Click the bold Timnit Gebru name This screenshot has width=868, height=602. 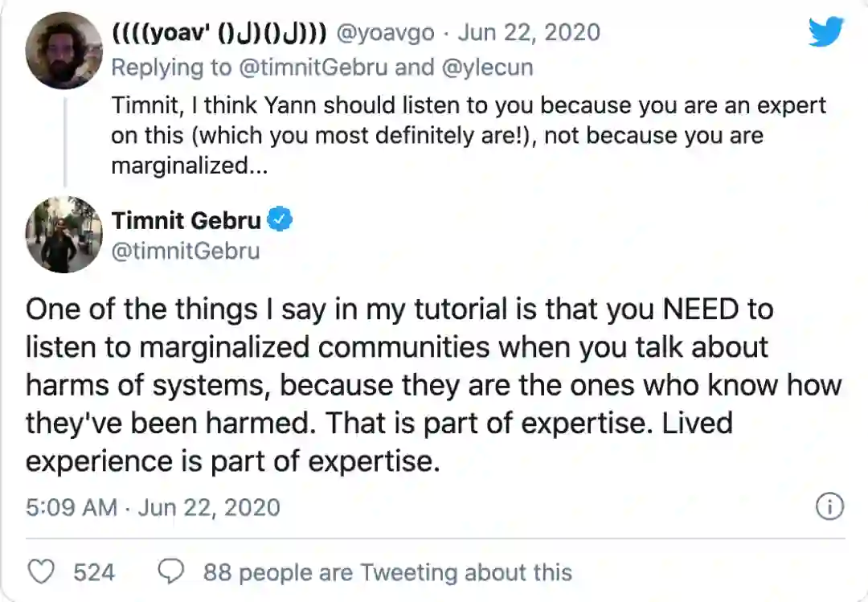(x=186, y=219)
